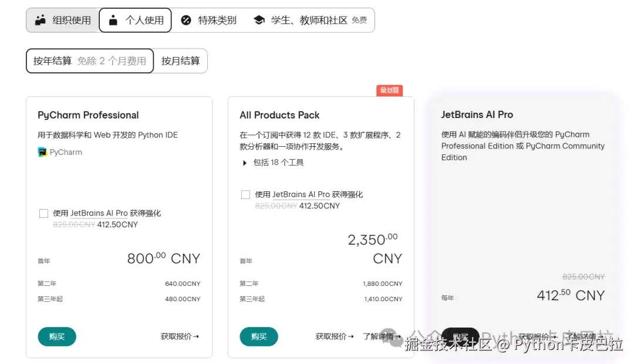Open the JetBrains AI Pro link in PyCharm card
Image resolution: width=634 pixels, height=364 pixels.
(x=99, y=213)
